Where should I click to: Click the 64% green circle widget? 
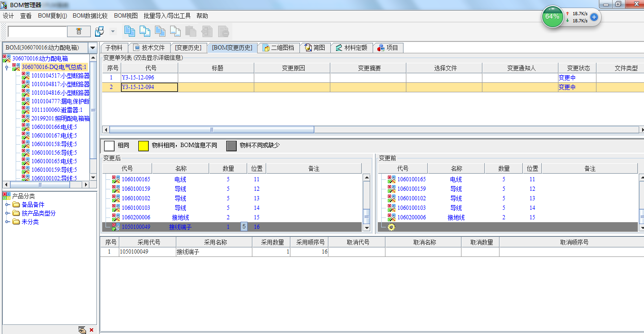click(x=552, y=17)
